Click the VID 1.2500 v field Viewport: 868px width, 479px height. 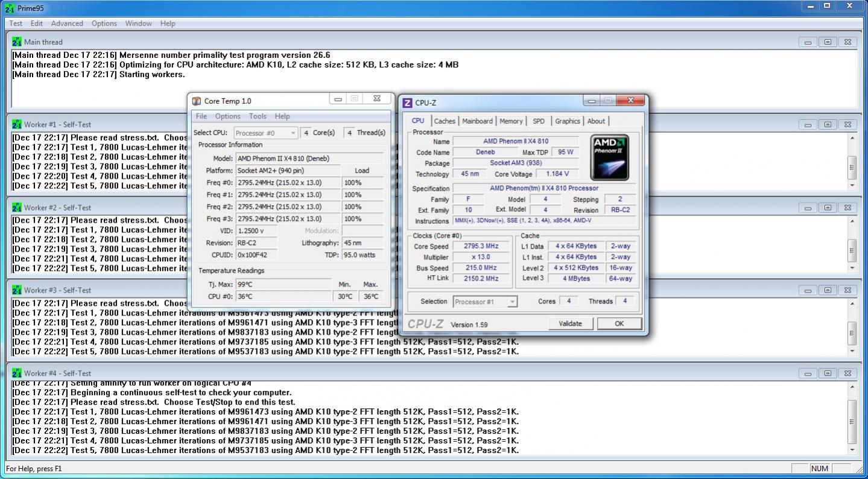256,230
